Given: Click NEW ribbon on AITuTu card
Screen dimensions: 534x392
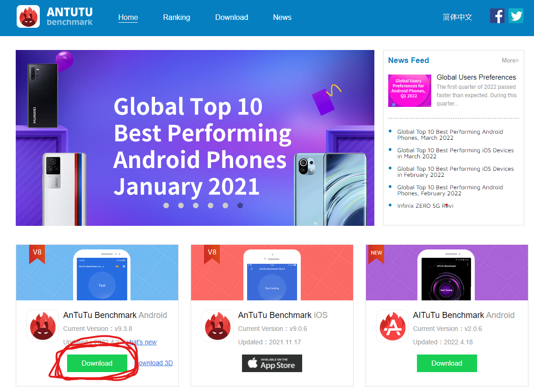Looking at the screenshot, I should click(x=376, y=254).
